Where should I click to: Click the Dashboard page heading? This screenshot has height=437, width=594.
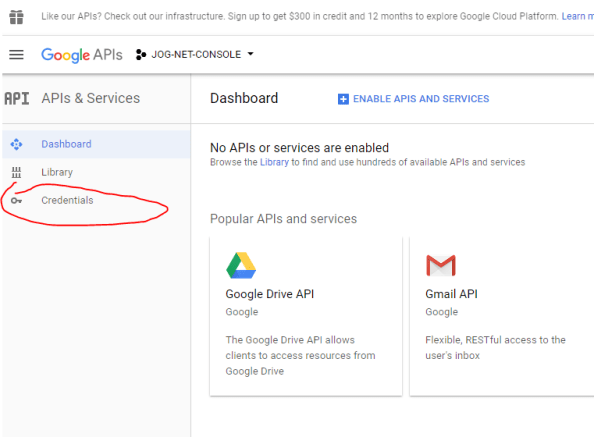pos(244,98)
